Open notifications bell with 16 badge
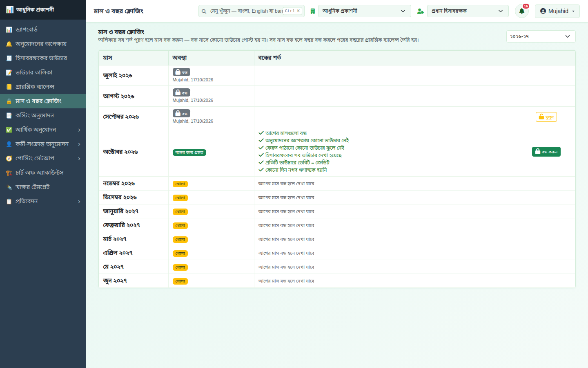588x368 pixels. (522, 11)
